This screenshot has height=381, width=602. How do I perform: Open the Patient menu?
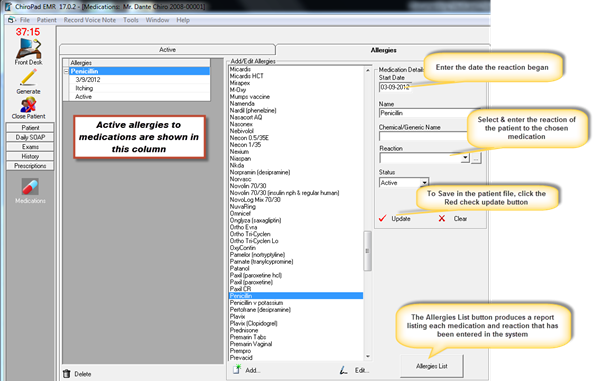[46, 20]
